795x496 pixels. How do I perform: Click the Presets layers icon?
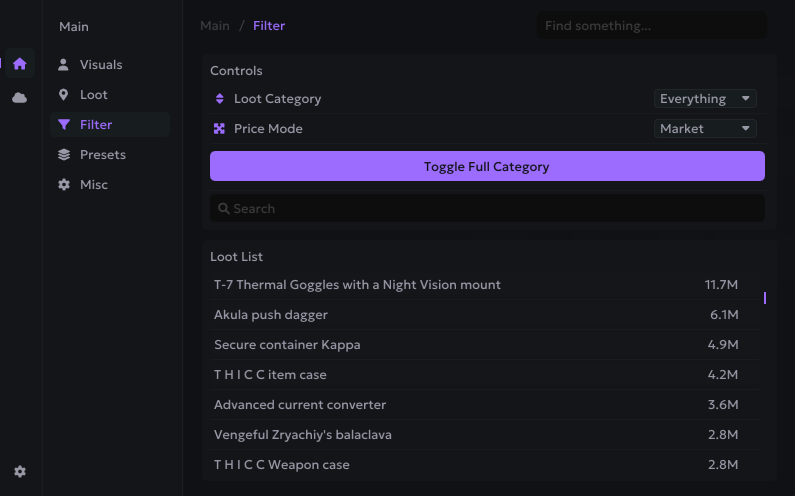click(x=64, y=155)
